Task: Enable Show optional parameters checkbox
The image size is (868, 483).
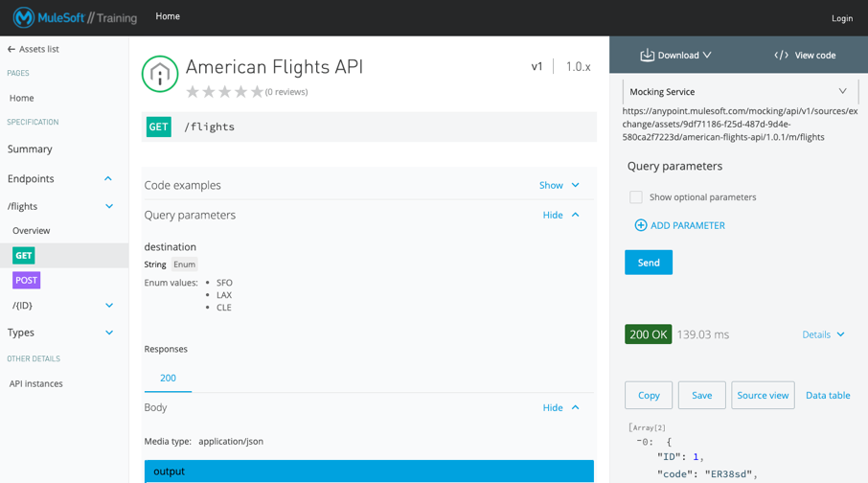Action: tap(636, 197)
